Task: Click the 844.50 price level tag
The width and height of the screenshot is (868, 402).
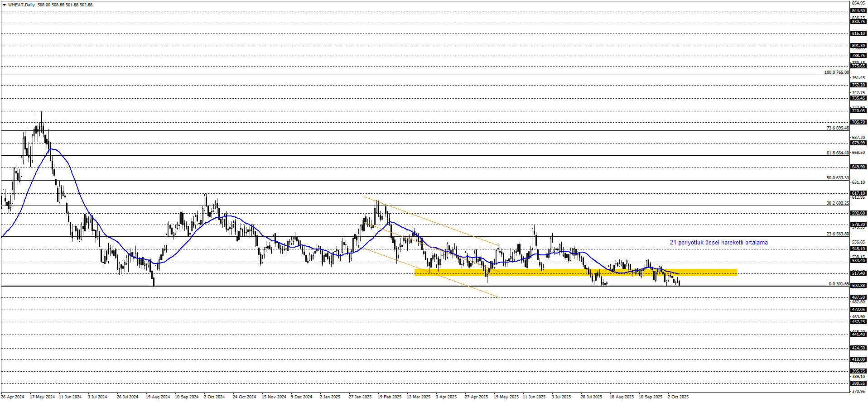Action: (x=858, y=11)
